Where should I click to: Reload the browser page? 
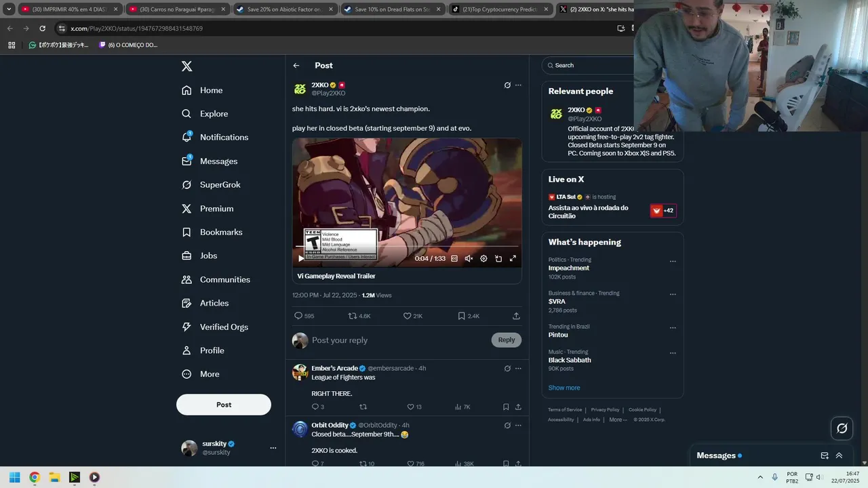[x=42, y=28]
